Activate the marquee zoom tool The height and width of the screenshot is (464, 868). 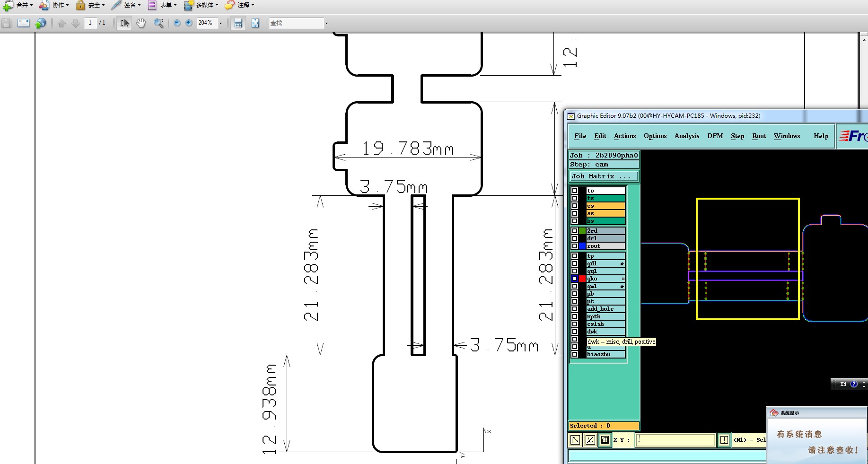pos(158,23)
